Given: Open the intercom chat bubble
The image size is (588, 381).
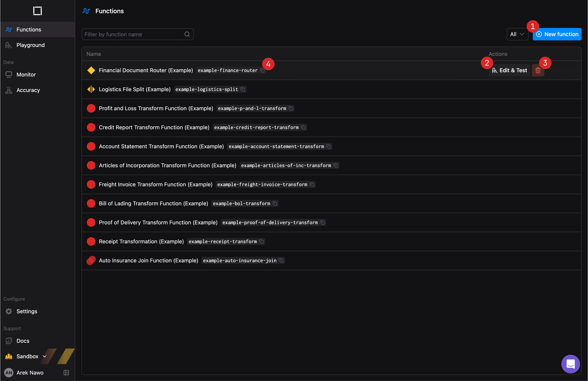Looking at the screenshot, I should [x=571, y=364].
